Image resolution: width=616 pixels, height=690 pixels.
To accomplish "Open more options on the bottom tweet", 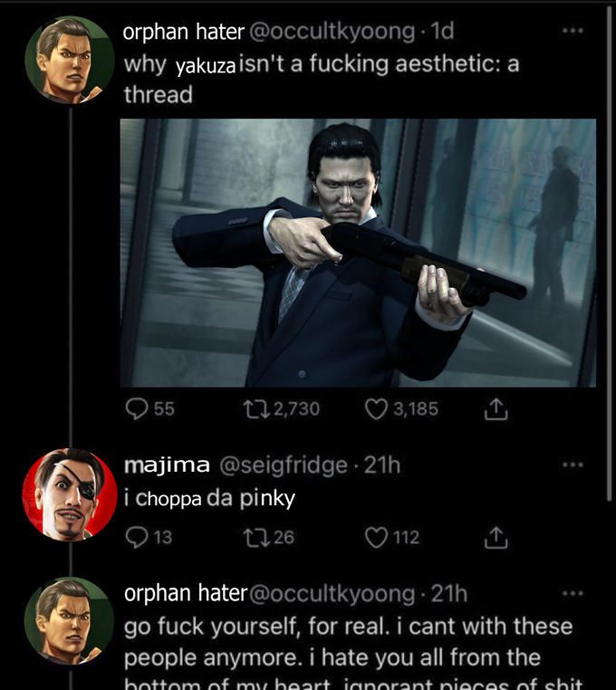I will pyautogui.click(x=569, y=593).
